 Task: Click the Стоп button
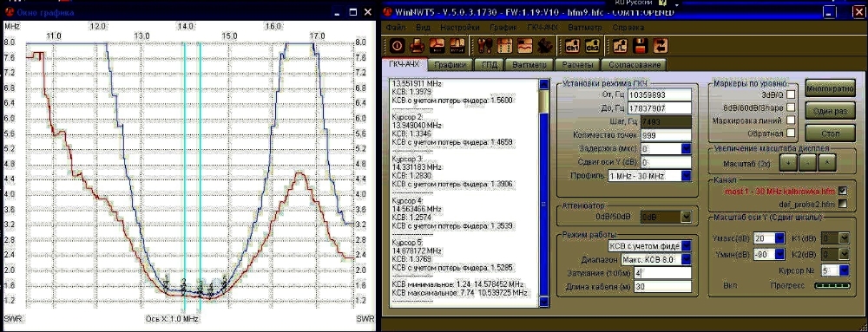830,133
